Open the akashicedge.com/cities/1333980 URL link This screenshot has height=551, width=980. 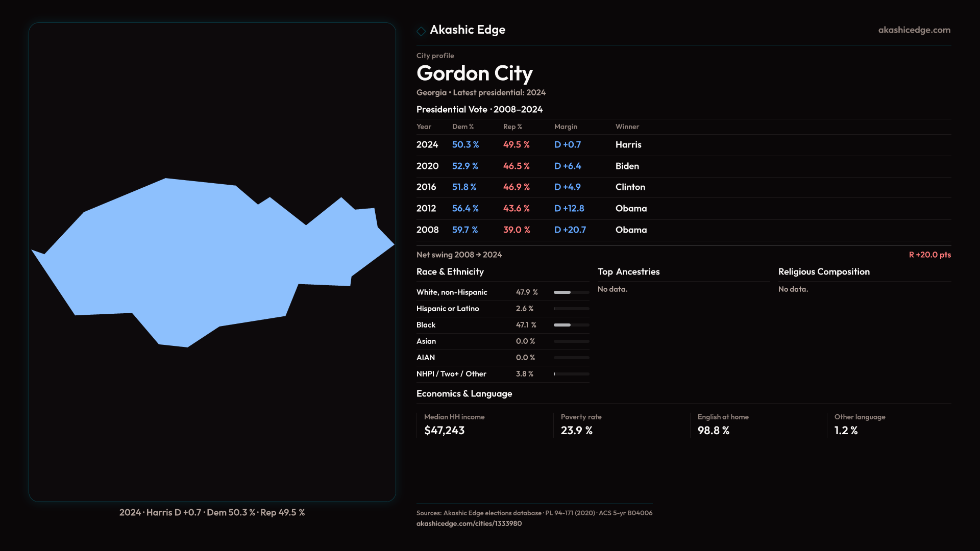(469, 523)
